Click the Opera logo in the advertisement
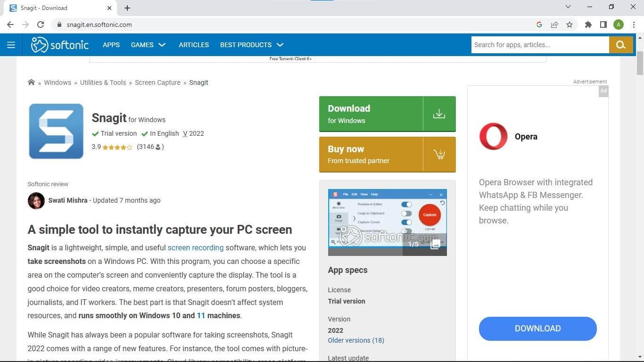644x362 pixels. [493, 136]
